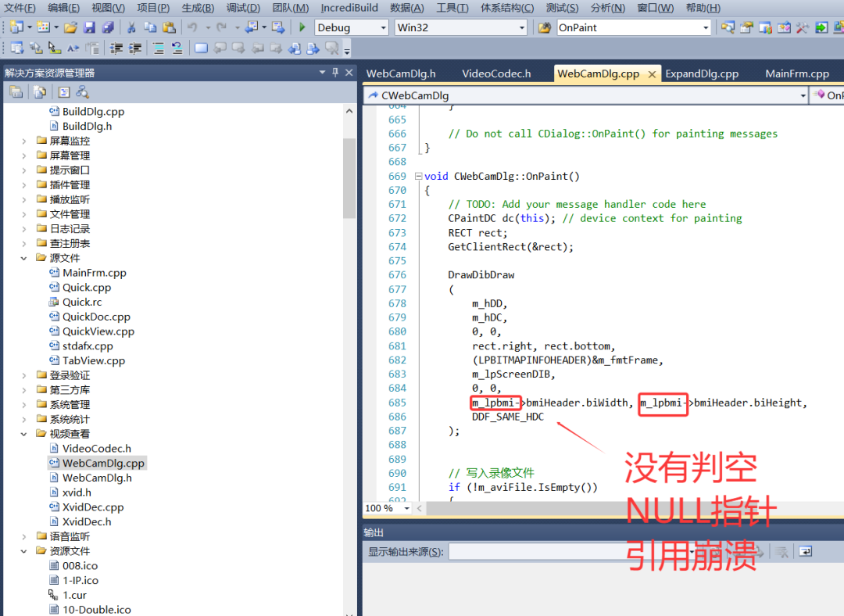Viewport: 844px width, 616px height.
Task: Open toolbar options overflow arrow
Action: click(x=347, y=51)
